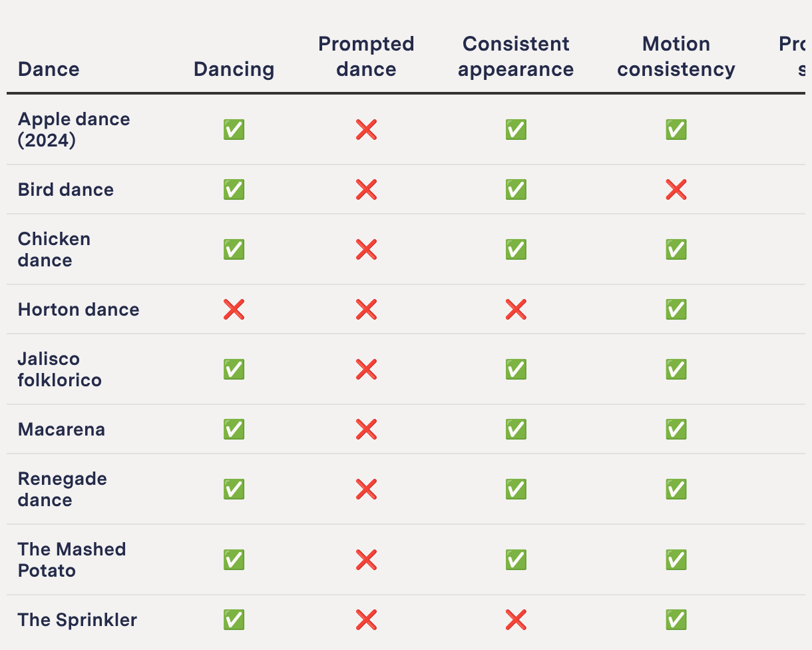Click Horton dance green check under Motion consistency
The width and height of the screenshot is (812, 650).
(676, 310)
